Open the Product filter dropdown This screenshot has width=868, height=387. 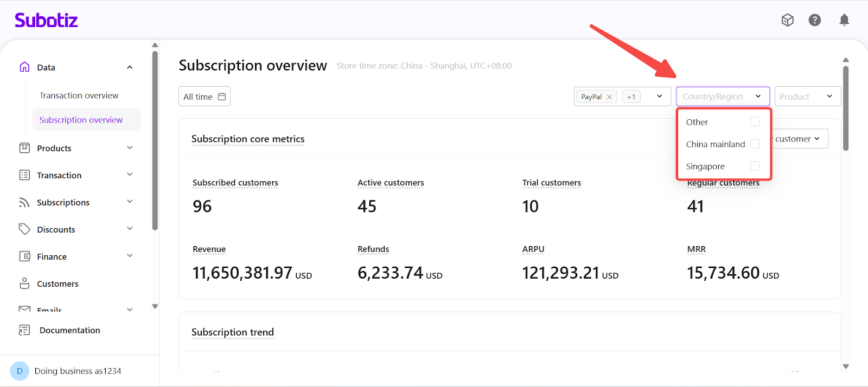(807, 96)
